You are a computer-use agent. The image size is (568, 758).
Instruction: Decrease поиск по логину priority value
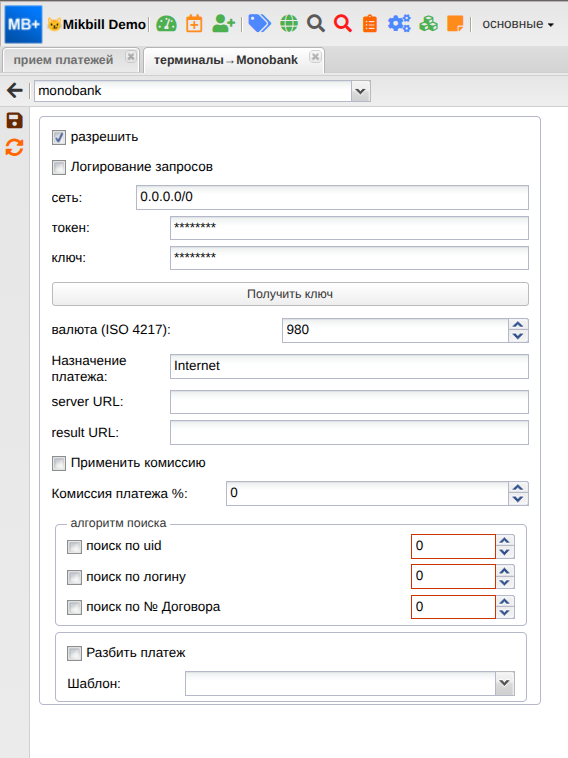pos(505,582)
